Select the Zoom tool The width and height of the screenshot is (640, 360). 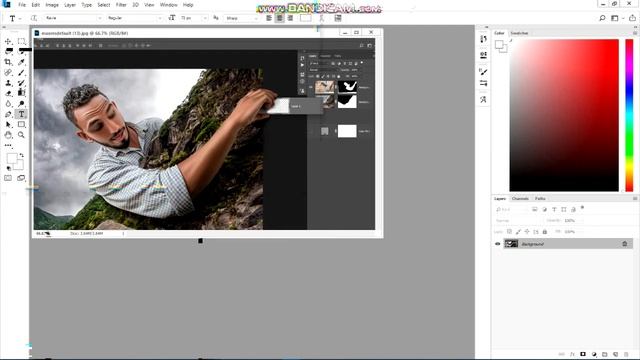pos(22,135)
